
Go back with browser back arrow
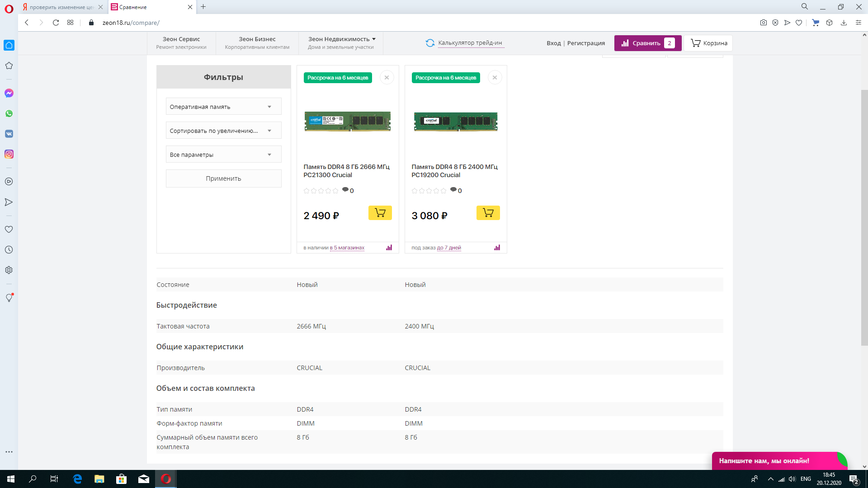click(x=27, y=23)
